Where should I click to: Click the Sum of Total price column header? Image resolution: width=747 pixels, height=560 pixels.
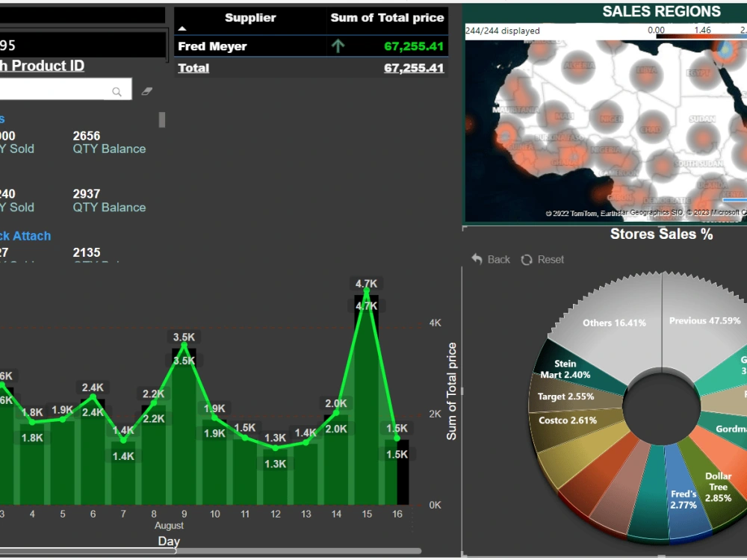pyautogui.click(x=387, y=18)
